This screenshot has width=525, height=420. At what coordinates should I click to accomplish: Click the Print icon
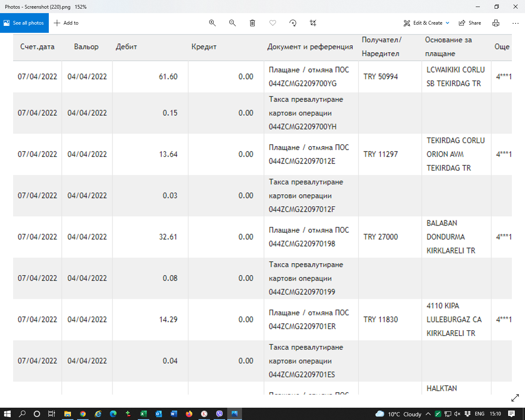coord(496,23)
